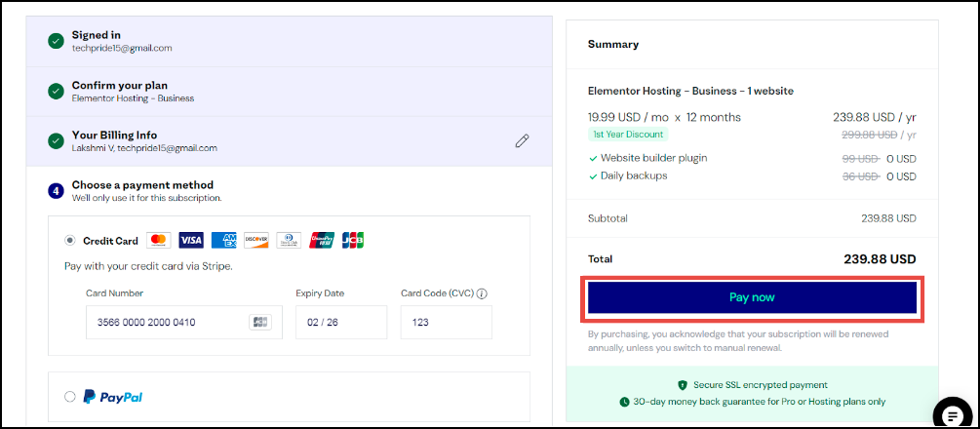The height and width of the screenshot is (429, 980).
Task: Click the VISA card icon
Action: click(191, 240)
